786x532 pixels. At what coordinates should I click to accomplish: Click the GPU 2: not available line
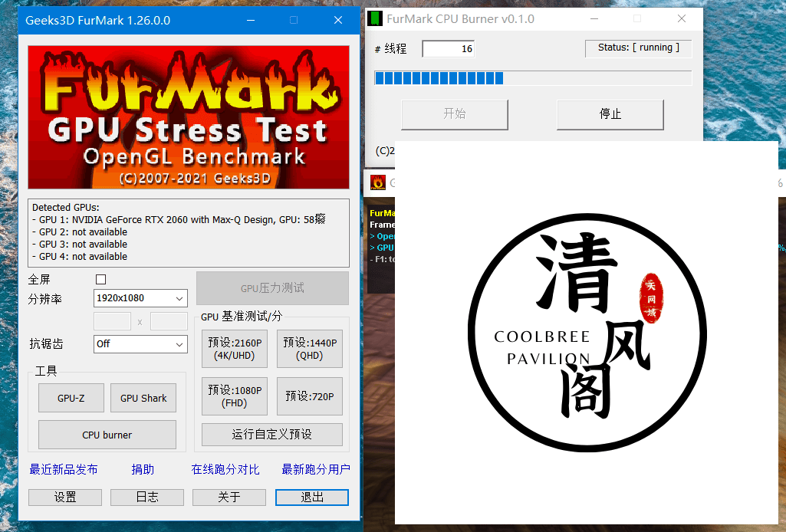coord(80,232)
